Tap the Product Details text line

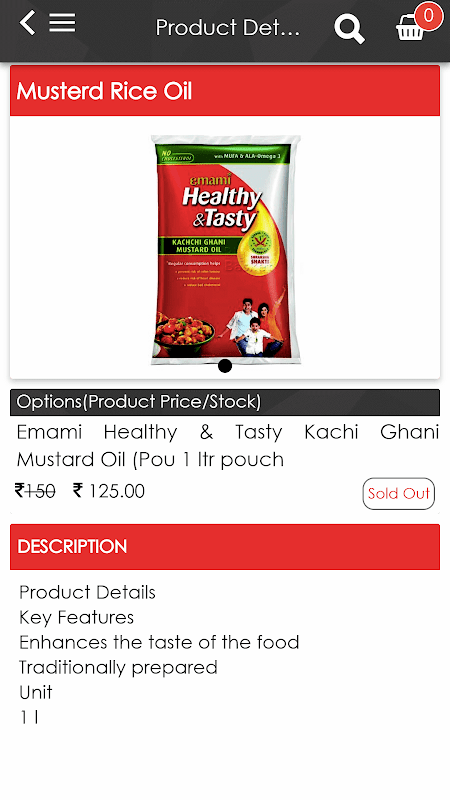(x=87, y=592)
